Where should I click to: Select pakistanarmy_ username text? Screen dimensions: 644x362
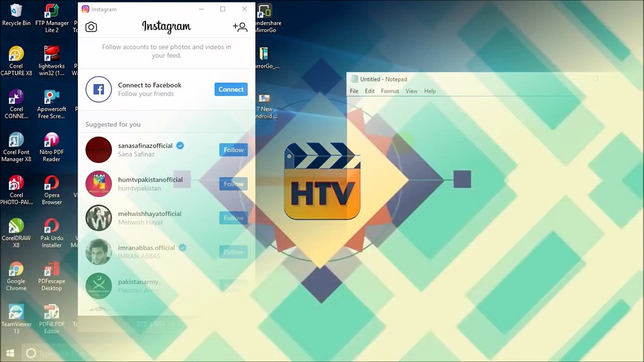tap(139, 282)
